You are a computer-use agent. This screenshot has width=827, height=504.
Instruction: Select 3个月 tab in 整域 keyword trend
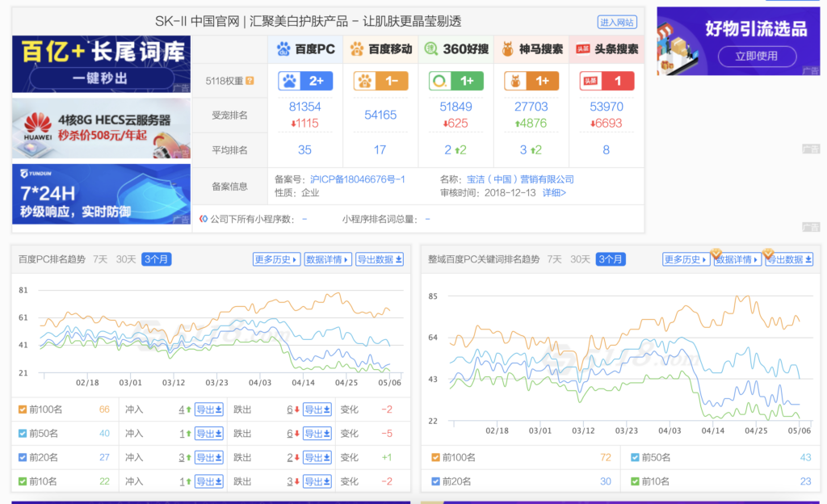point(611,259)
